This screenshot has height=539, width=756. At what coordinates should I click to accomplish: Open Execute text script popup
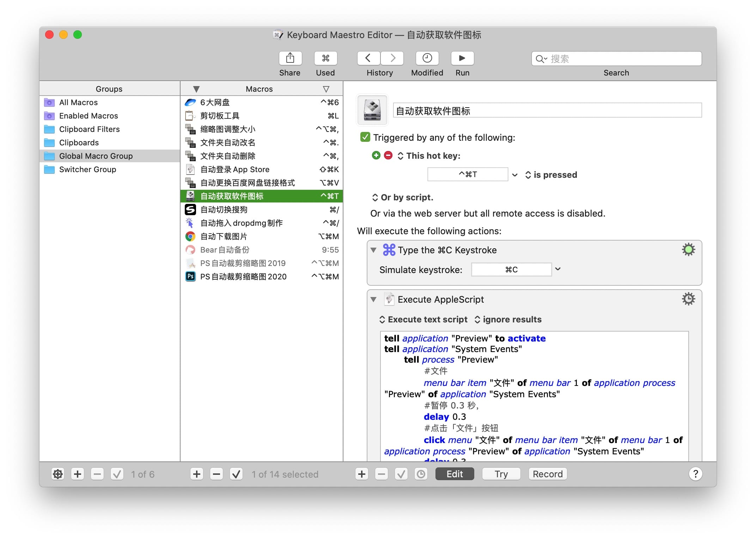(x=423, y=320)
